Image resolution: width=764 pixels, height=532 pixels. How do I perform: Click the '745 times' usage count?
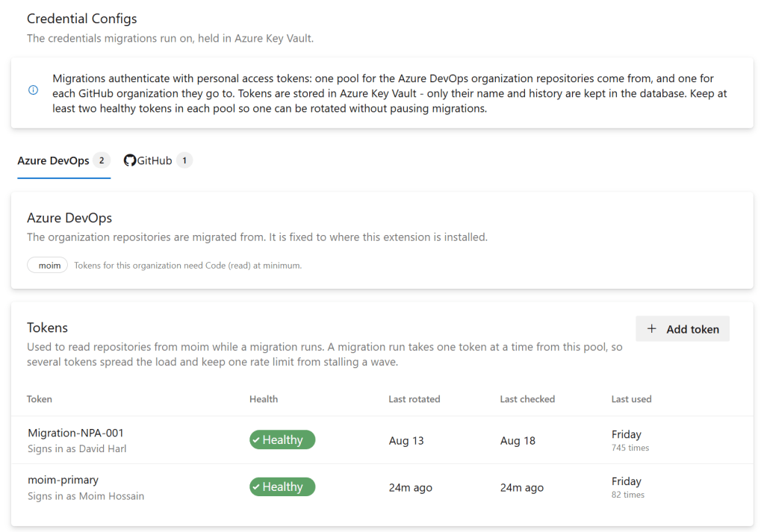[x=630, y=448]
